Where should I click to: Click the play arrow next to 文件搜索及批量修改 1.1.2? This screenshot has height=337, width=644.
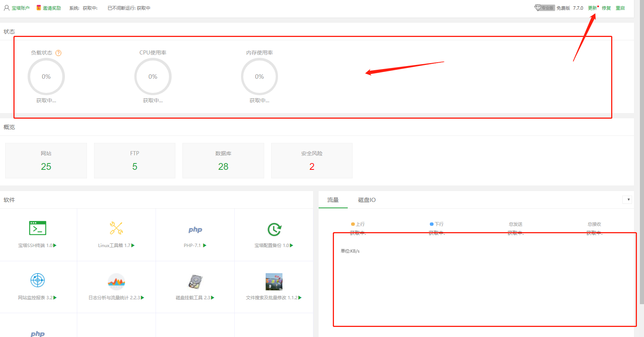[x=300, y=297]
